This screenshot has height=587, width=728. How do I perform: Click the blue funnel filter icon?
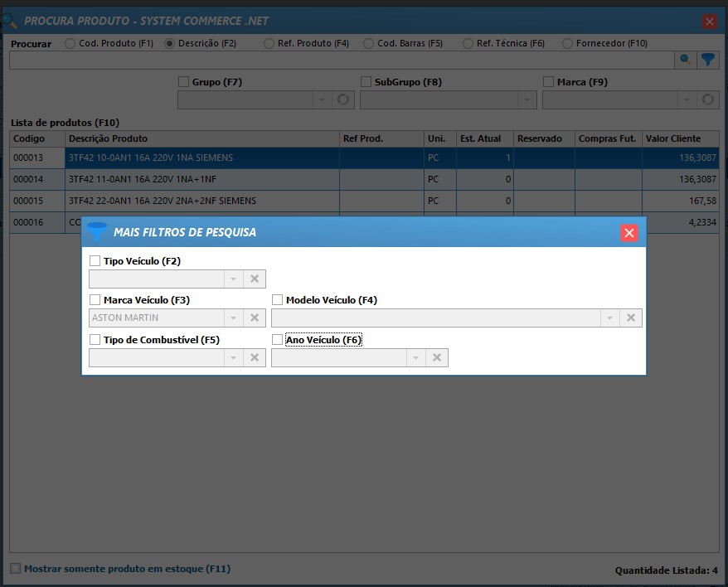pyautogui.click(x=707, y=60)
